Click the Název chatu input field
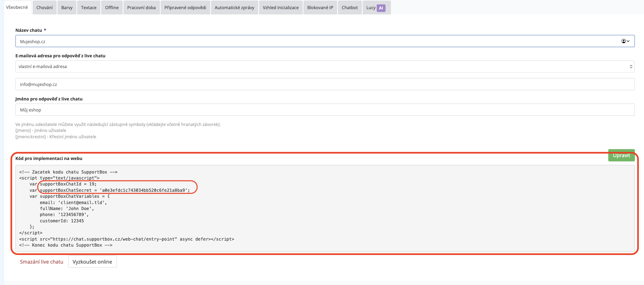The width and height of the screenshot is (644, 285). (325, 41)
